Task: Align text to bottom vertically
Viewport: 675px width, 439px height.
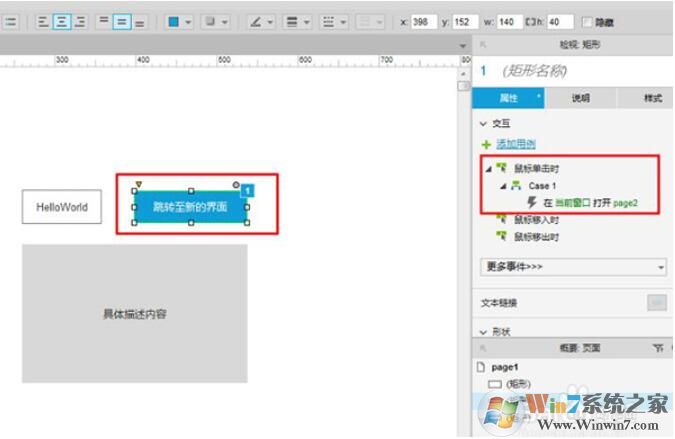Action: 139,22
